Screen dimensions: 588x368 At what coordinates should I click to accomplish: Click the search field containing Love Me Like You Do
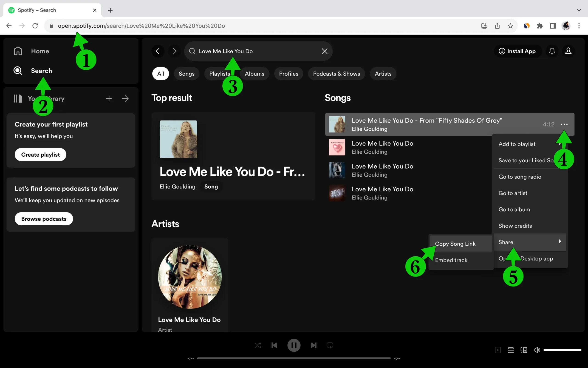coord(258,51)
